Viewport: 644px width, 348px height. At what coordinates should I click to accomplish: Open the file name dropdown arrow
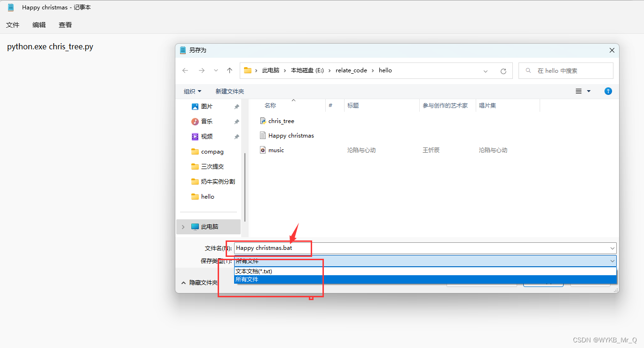pyautogui.click(x=613, y=248)
